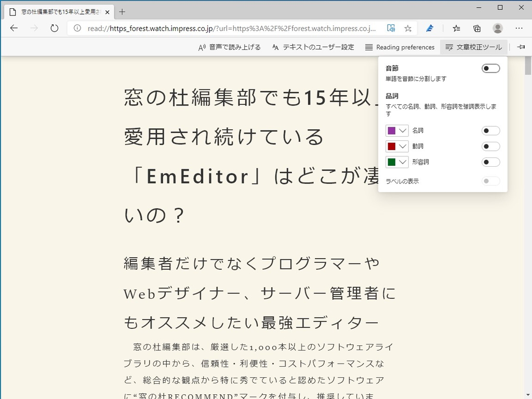Image resolution: width=532 pixels, height=399 pixels.
Task: Open テキストのユーザー設定 (text preferences)
Action: pos(313,47)
